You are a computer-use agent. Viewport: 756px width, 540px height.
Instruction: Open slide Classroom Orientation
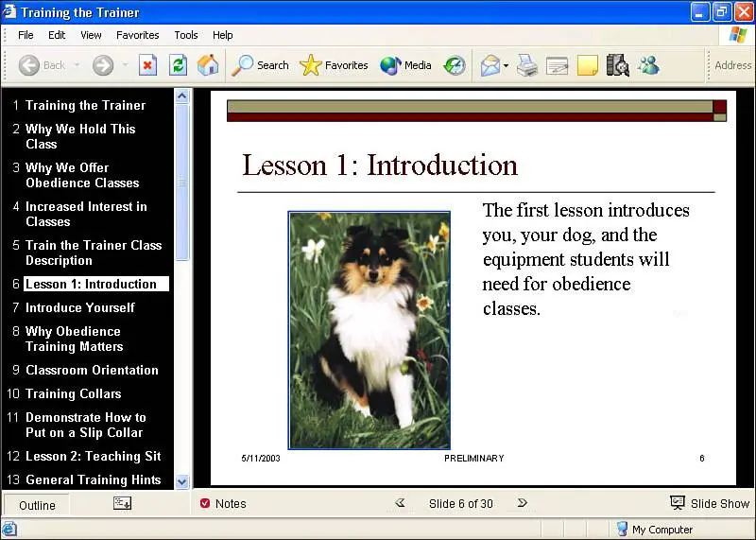coord(92,370)
